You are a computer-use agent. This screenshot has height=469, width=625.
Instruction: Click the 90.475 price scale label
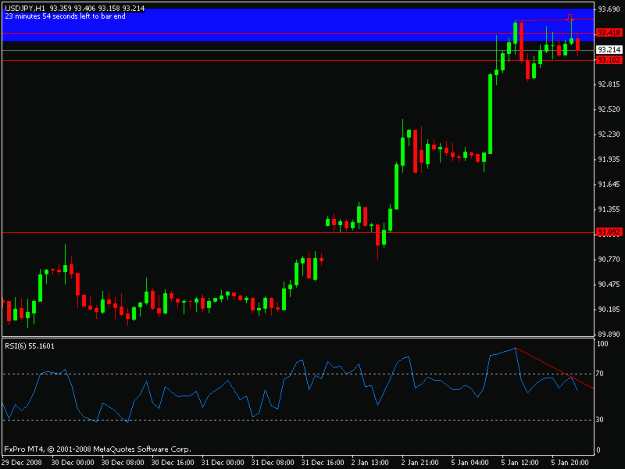[609, 285]
